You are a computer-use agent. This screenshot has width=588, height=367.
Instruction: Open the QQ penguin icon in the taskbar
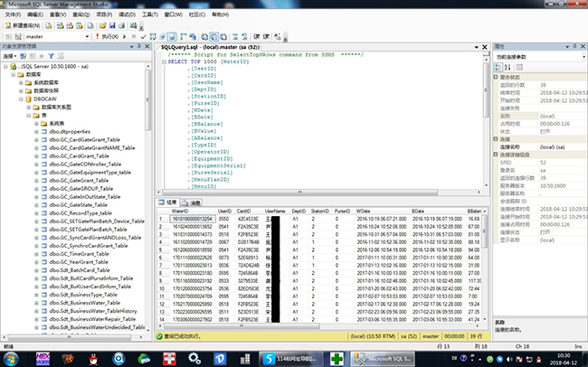point(94,359)
